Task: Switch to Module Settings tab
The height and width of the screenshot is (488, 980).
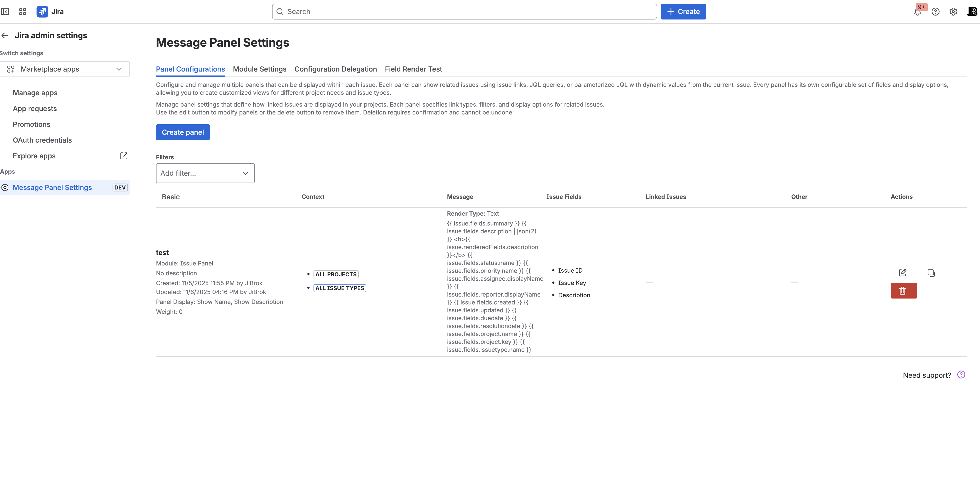Action: pyautogui.click(x=259, y=69)
